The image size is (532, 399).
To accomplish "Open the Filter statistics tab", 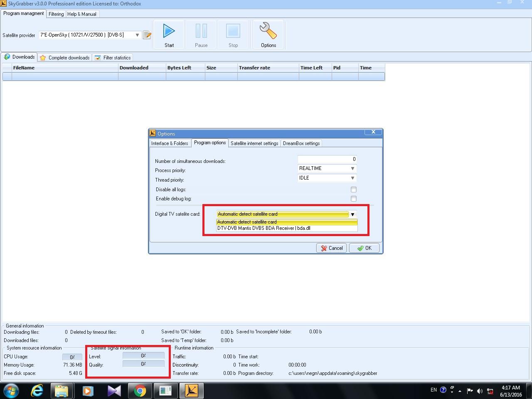I will click(113, 58).
